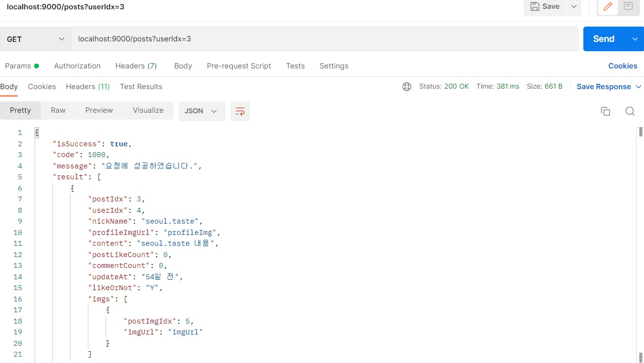Switch to the Raw view

pyautogui.click(x=58, y=110)
